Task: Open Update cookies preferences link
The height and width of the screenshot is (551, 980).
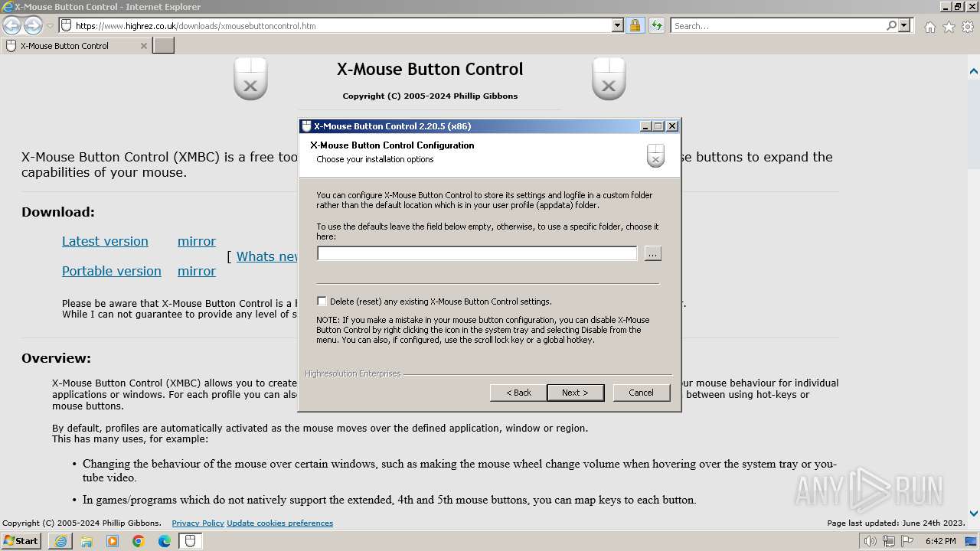Action: click(x=279, y=523)
